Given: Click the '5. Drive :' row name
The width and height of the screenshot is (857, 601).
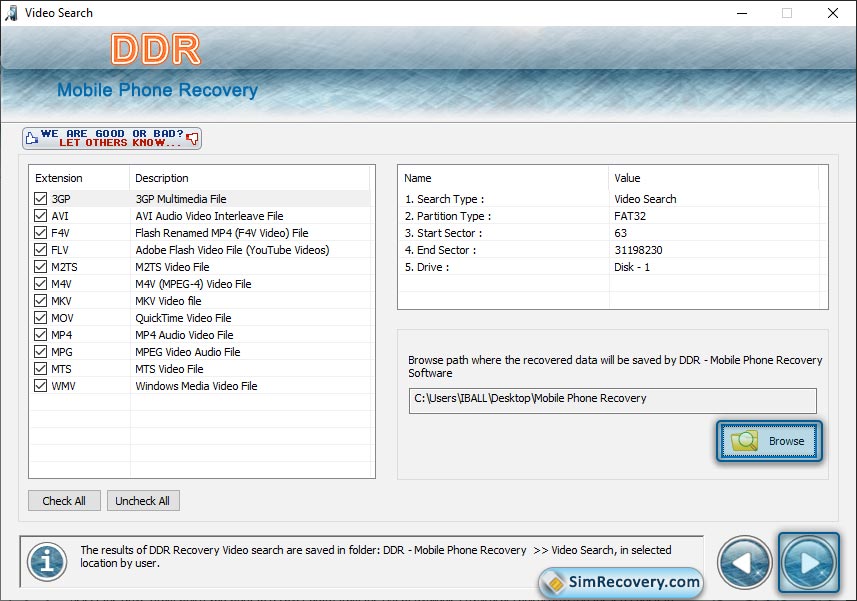Looking at the screenshot, I should click(x=427, y=267).
